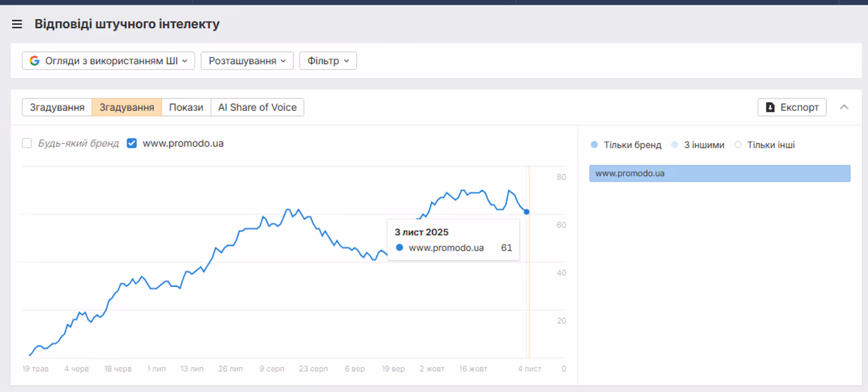The height and width of the screenshot is (392, 868).
Task: Click the '4 лист' axis label
Action: [529, 369]
